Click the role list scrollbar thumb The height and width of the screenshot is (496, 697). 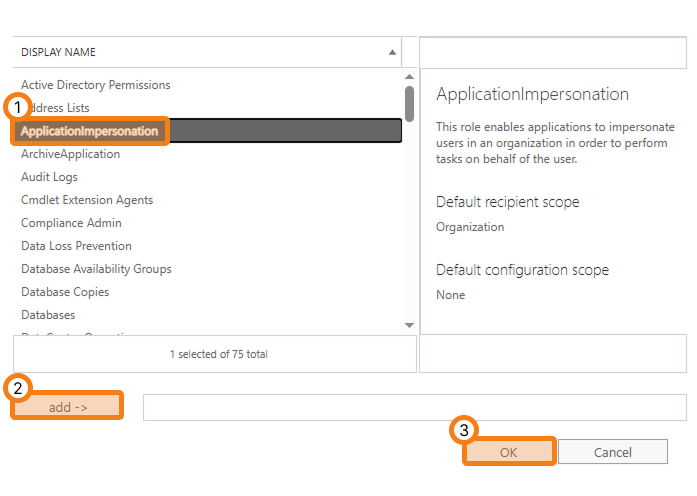[409, 102]
